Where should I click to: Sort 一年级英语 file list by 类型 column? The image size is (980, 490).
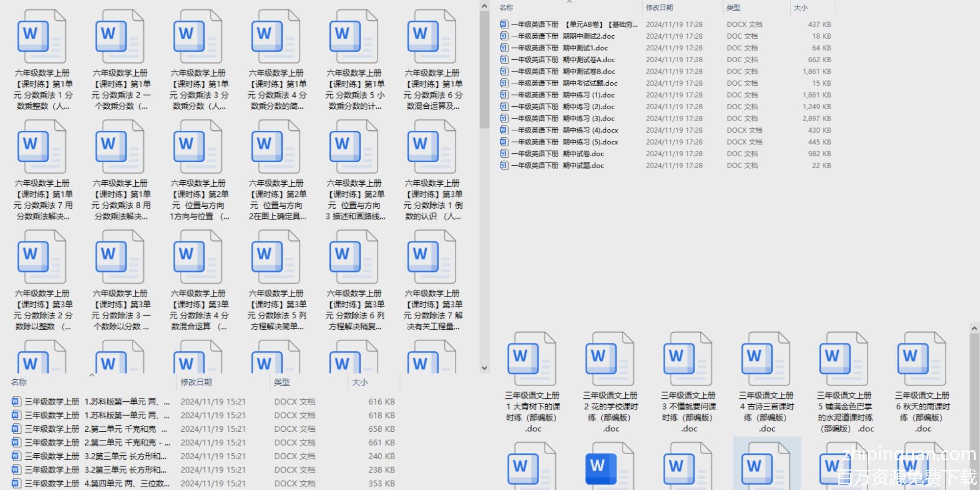[x=734, y=8]
